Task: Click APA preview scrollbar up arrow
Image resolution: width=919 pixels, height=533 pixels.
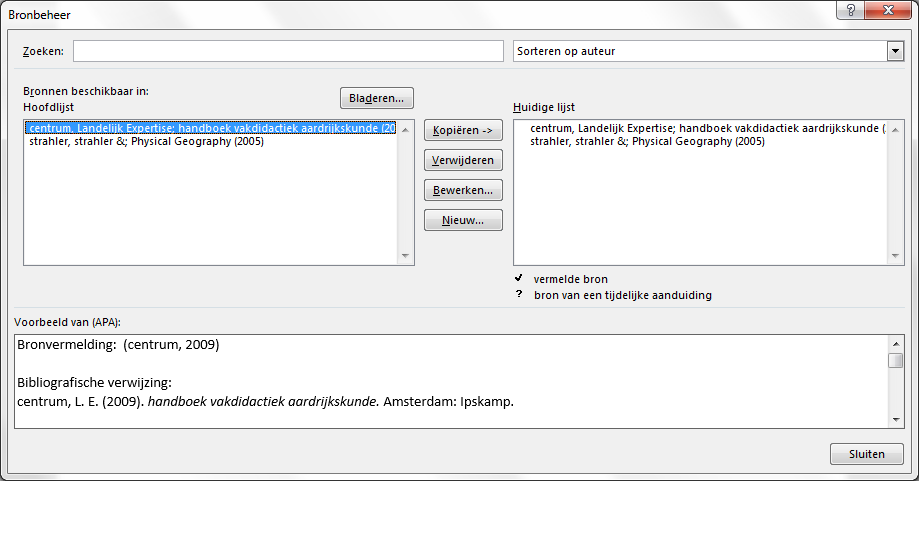Action: click(x=896, y=343)
